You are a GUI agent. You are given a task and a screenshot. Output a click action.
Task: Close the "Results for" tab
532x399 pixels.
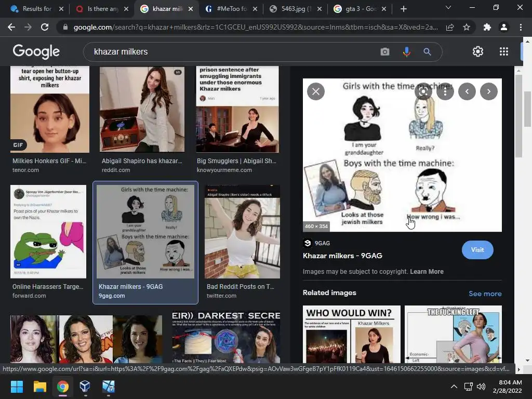coord(61,9)
